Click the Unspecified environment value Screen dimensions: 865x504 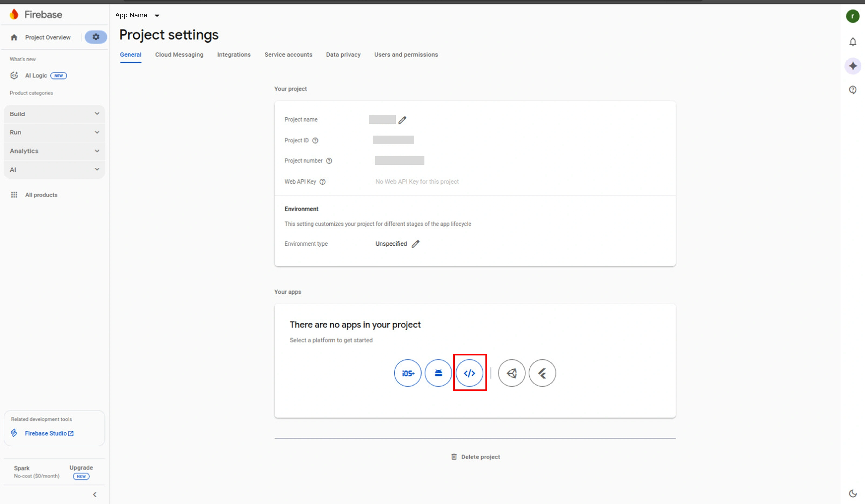[x=391, y=244]
